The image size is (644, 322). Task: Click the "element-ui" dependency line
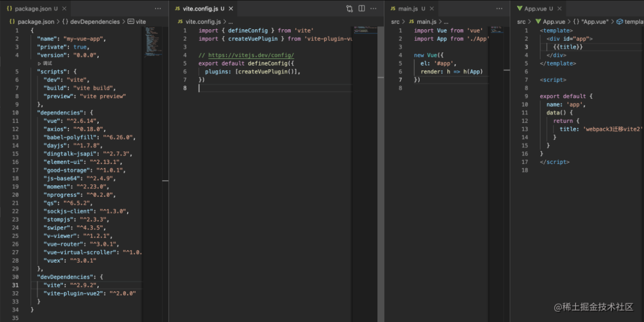pos(83,162)
